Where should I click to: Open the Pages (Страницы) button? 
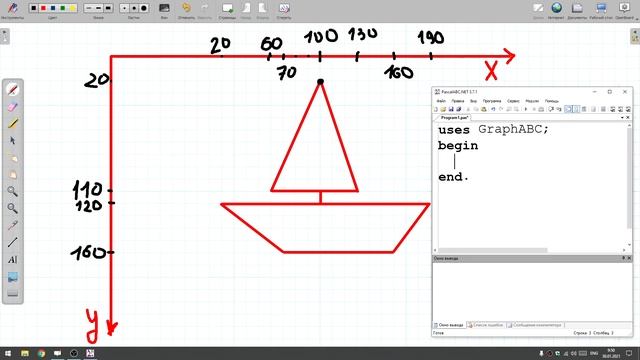click(x=227, y=8)
